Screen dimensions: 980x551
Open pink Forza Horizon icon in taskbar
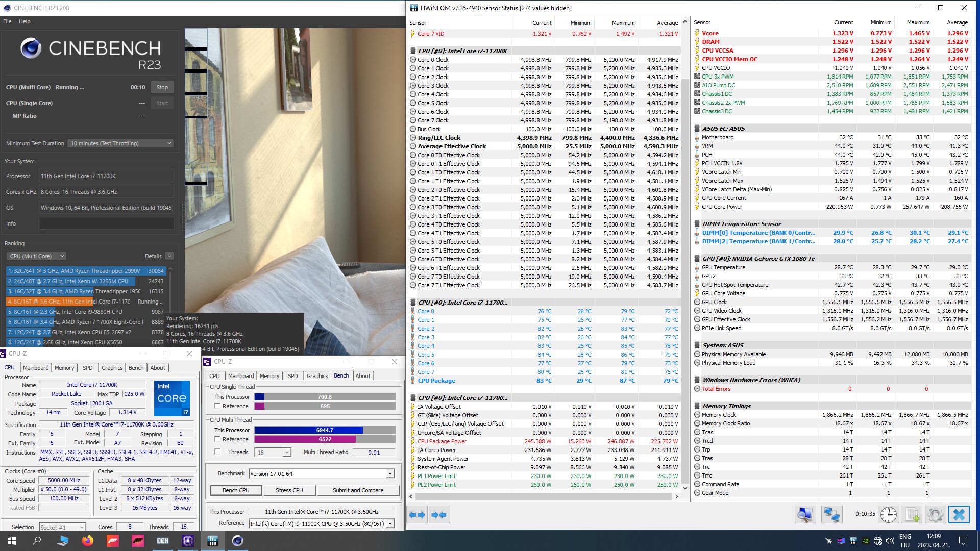pyautogui.click(x=138, y=541)
